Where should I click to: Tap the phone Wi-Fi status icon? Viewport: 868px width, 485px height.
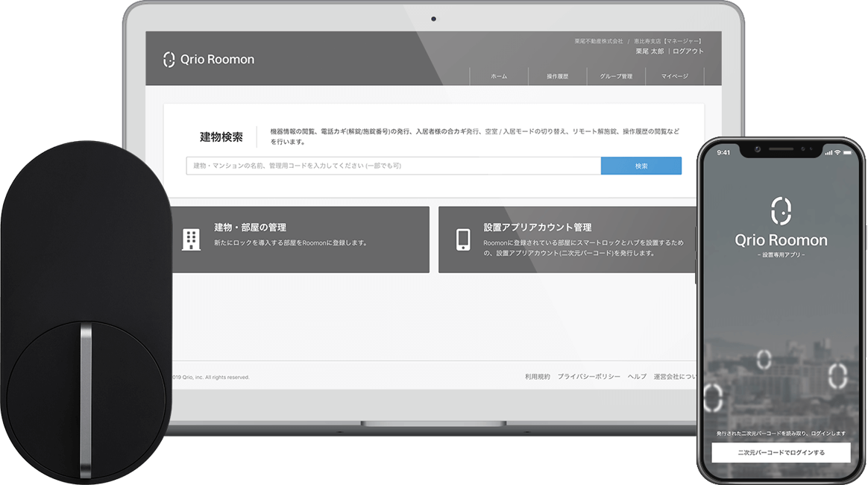coord(837,152)
